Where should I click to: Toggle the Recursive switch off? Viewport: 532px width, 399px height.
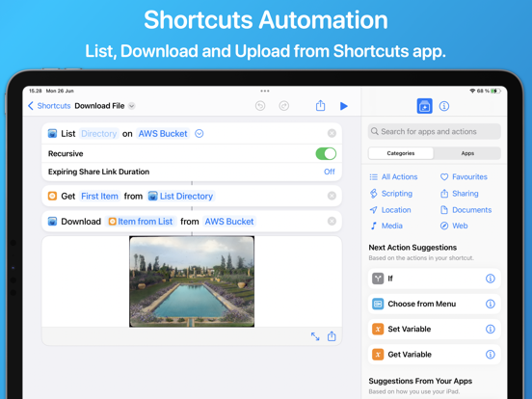326,153
